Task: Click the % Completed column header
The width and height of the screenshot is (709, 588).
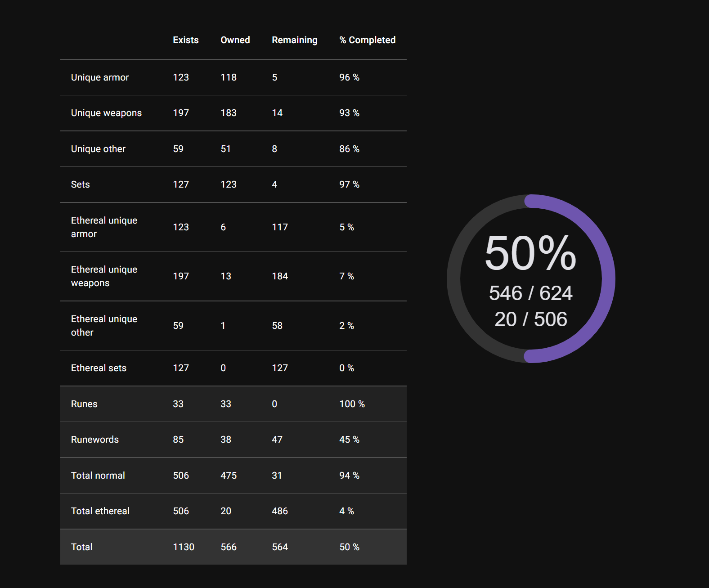Action: tap(367, 40)
